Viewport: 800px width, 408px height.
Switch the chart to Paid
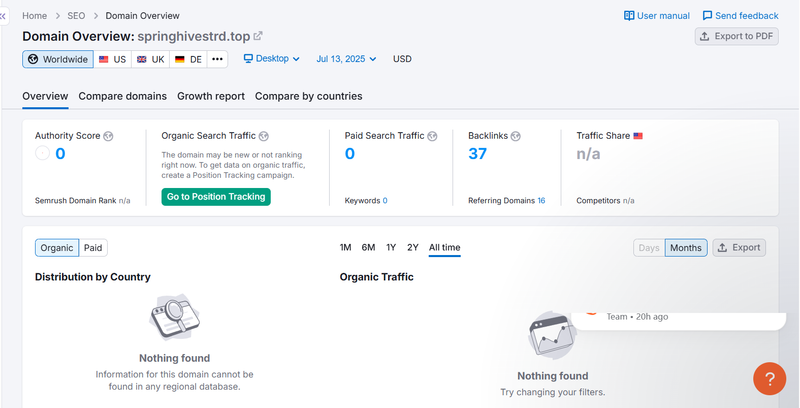click(x=93, y=248)
